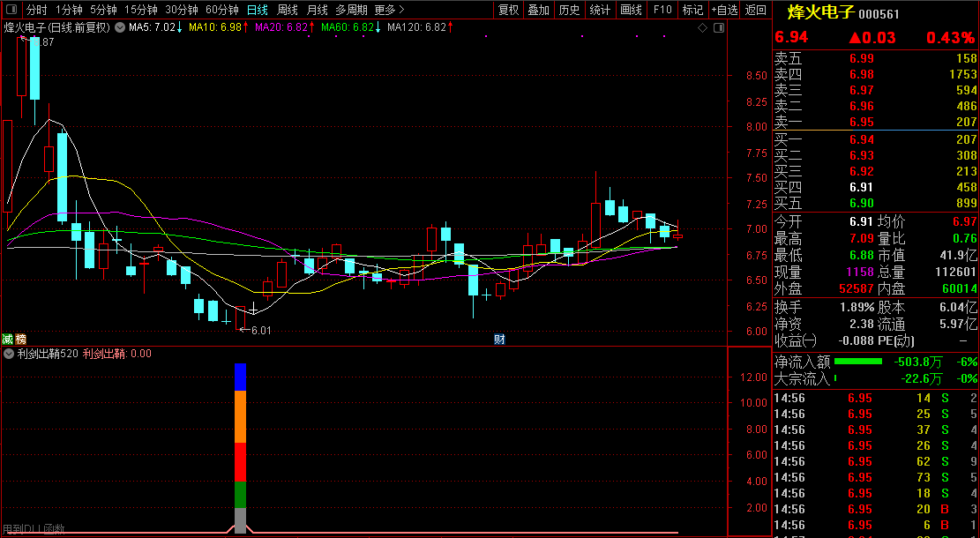Screen dimensions: 980x538
Task: Open the 分时 intraday view
Action: 36,10
